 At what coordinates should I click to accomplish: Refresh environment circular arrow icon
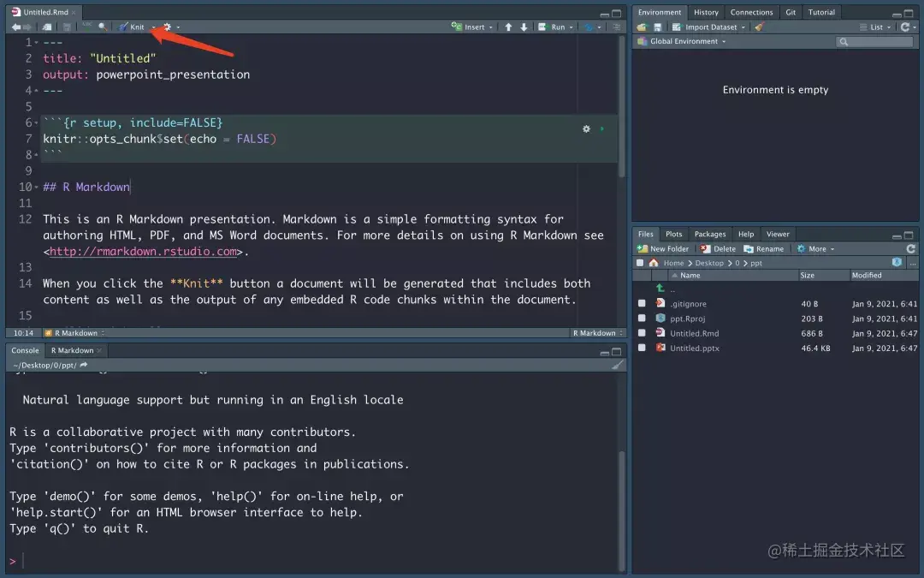pyautogui.click(x=905, y=27)
